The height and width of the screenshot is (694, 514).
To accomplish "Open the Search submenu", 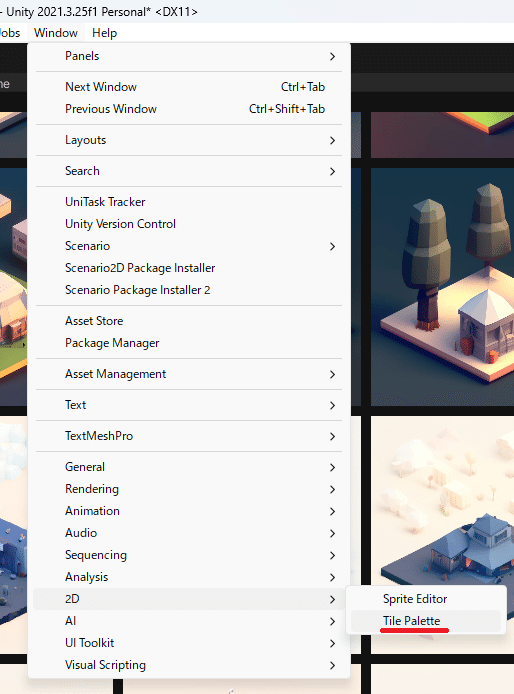I will point(189,171).
